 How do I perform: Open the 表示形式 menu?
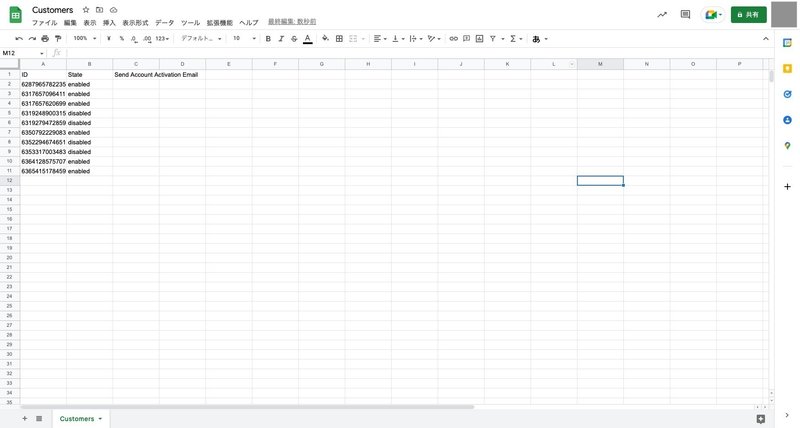point(135,23)
